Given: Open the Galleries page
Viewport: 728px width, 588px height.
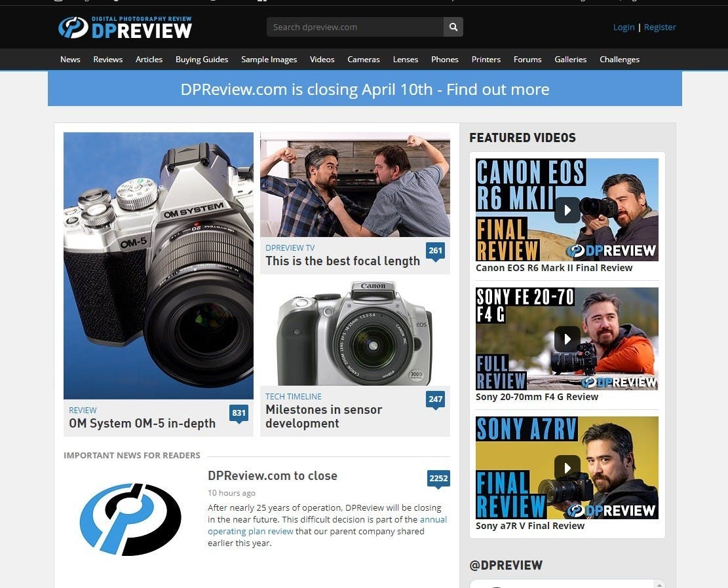Looking at the screenshot, I should (x=571, y=60).
